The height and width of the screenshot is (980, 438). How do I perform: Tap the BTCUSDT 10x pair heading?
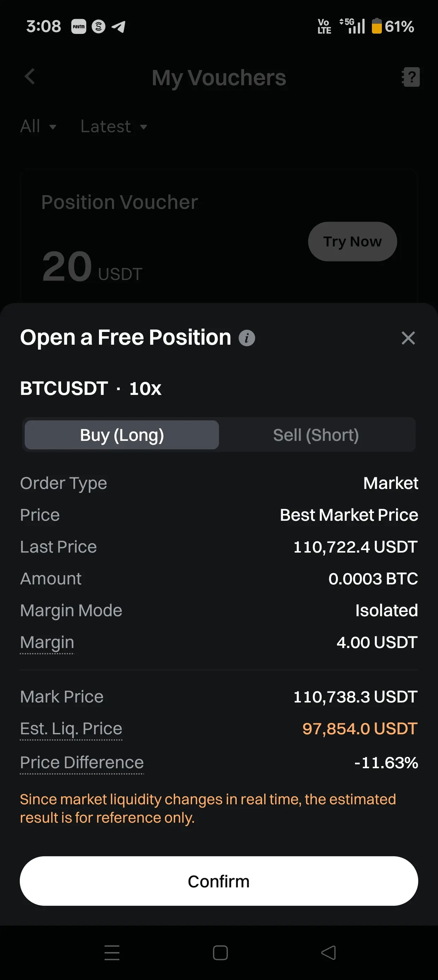[90, 389]
